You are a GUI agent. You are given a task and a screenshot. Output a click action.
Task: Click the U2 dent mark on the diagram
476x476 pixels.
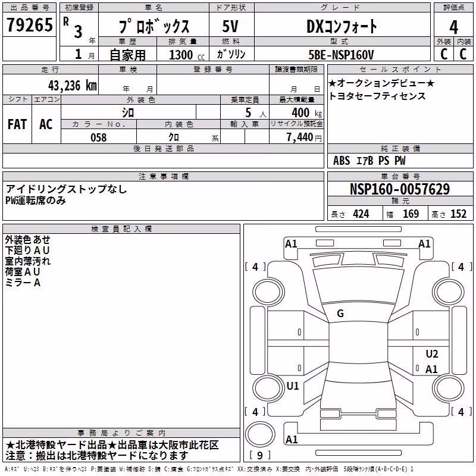[x=432, y=354]
